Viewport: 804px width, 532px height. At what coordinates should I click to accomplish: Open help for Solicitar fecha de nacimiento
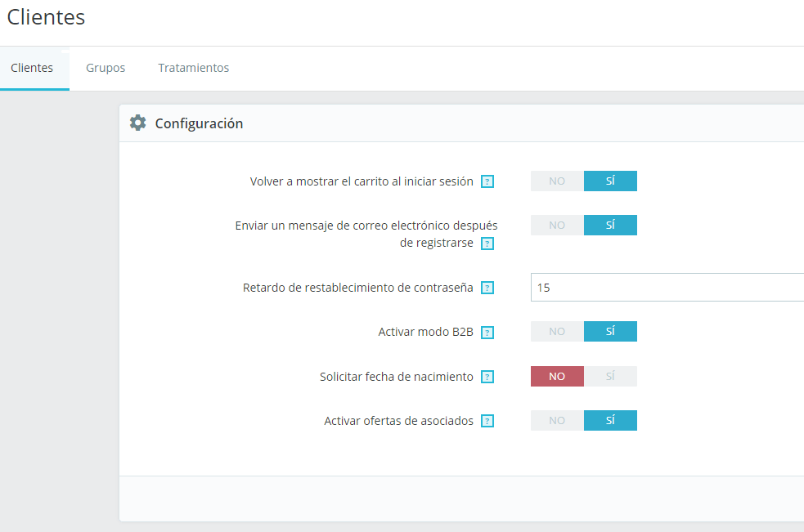[x=487, y=378]
